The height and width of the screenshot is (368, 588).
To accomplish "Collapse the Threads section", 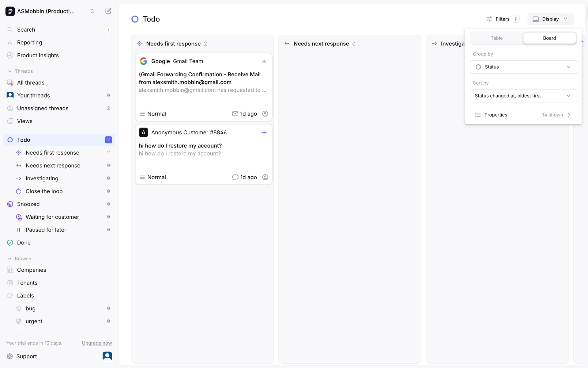I will 10,71.
